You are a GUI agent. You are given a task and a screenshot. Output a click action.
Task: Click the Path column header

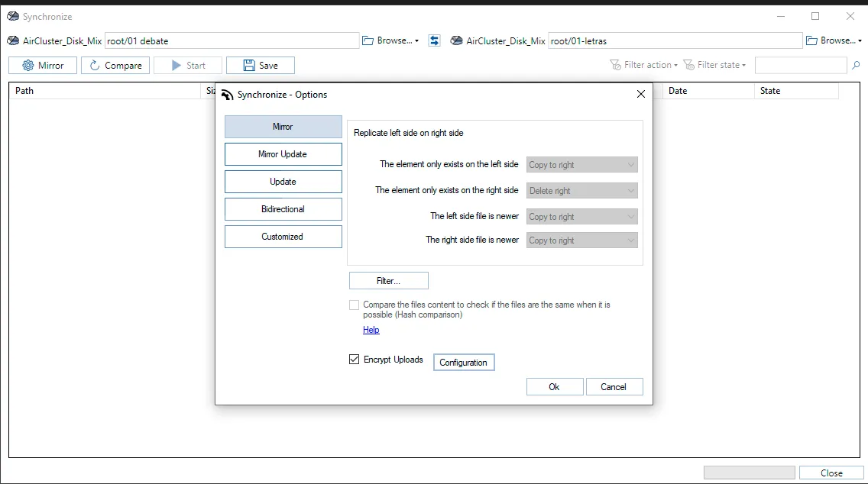pyautogui.click(x=105, y=91)
